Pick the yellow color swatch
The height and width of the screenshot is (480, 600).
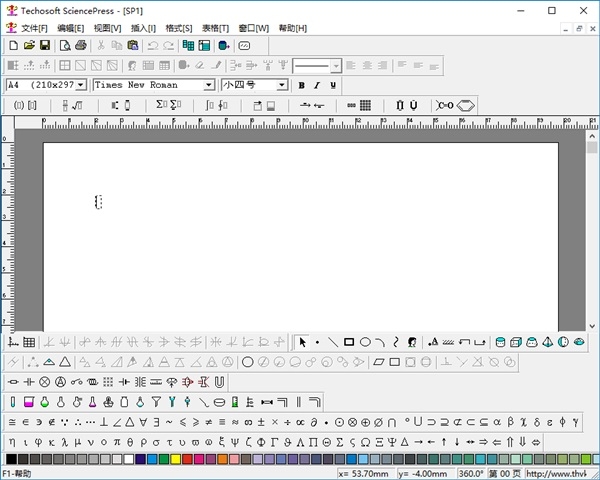(x=176, y=459)
